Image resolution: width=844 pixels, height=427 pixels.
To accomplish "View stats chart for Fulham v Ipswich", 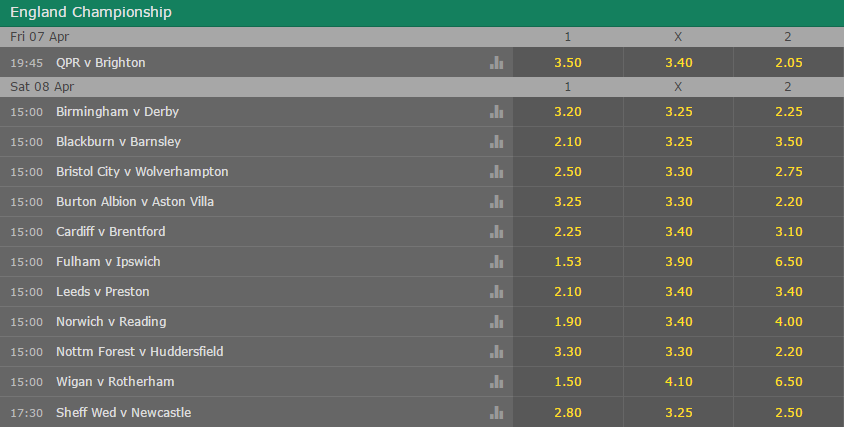I will 496,262.
